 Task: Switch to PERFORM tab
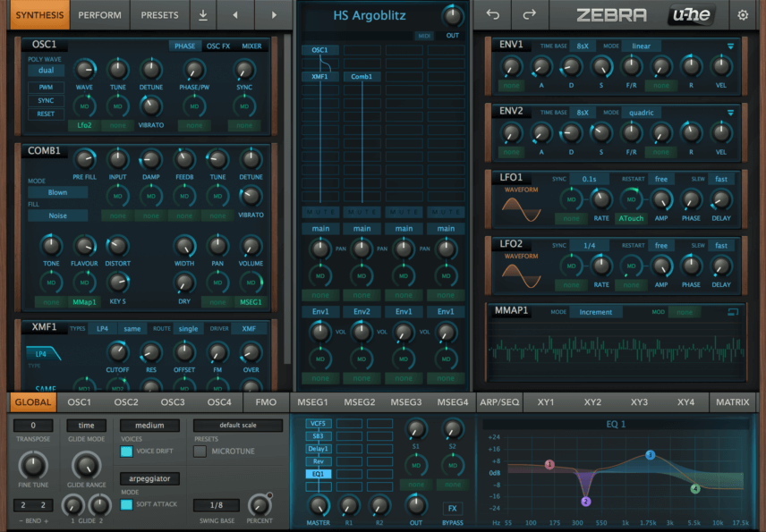(x=99, y=15)
